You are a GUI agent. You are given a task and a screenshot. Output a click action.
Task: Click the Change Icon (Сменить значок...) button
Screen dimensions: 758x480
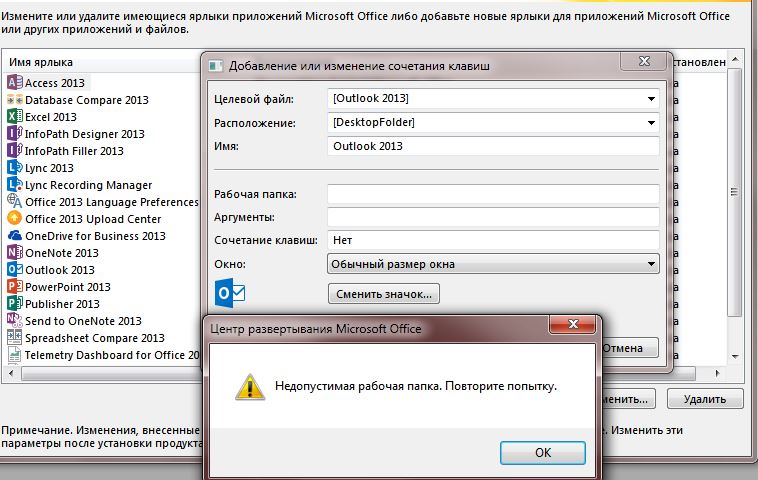(384, 294)
